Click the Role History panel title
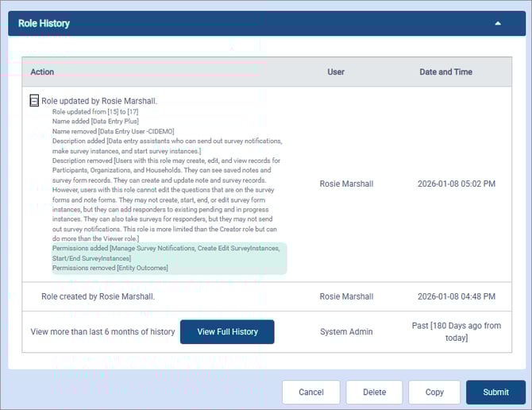 coord(44,24)
